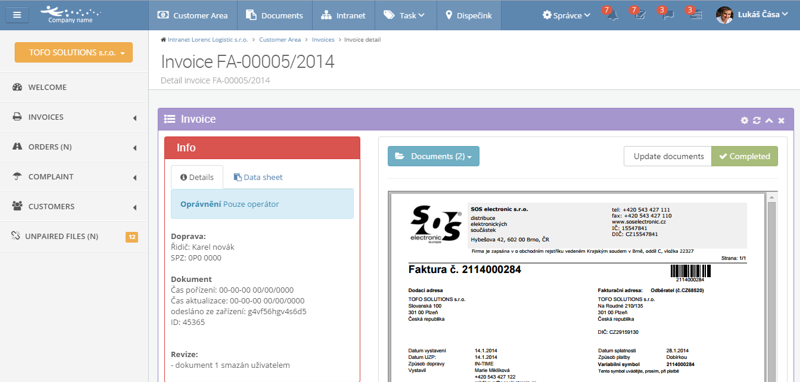This screenshot has height=382, width=800.
Task: Open the edit tasks icon with badge 7
Action: click(639, 14)
